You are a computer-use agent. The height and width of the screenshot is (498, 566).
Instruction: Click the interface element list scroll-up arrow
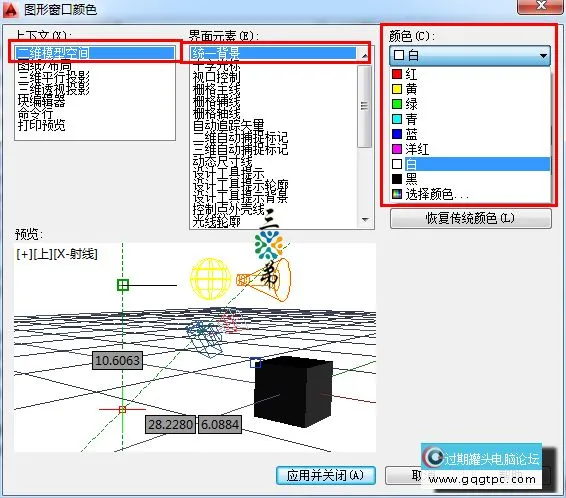365,56
